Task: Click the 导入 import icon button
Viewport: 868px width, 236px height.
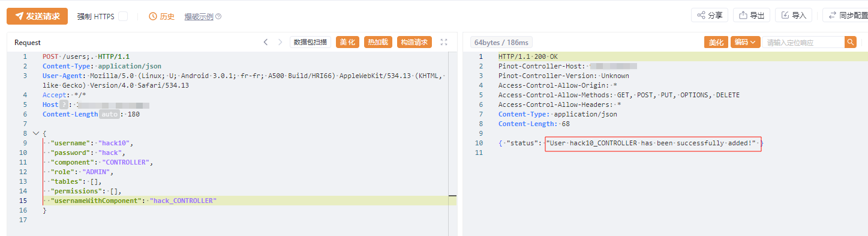Action: (x=794, y=15)
